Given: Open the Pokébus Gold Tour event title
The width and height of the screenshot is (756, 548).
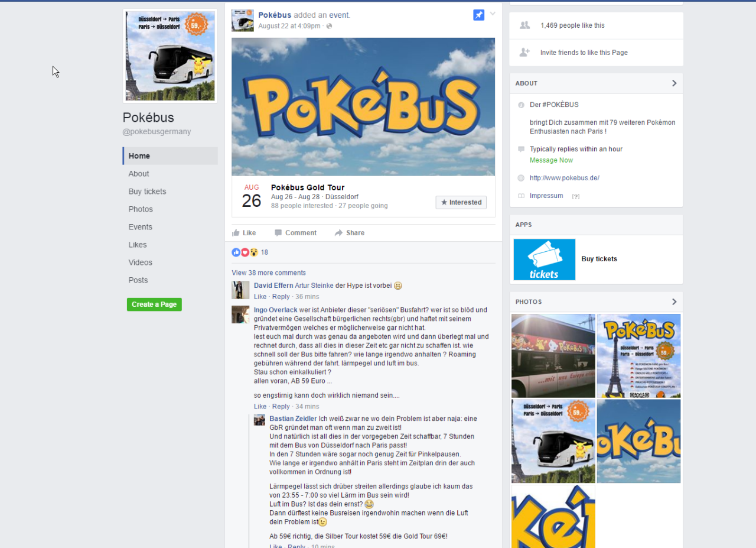Looking at the screenshot, I should coord(308,187).
